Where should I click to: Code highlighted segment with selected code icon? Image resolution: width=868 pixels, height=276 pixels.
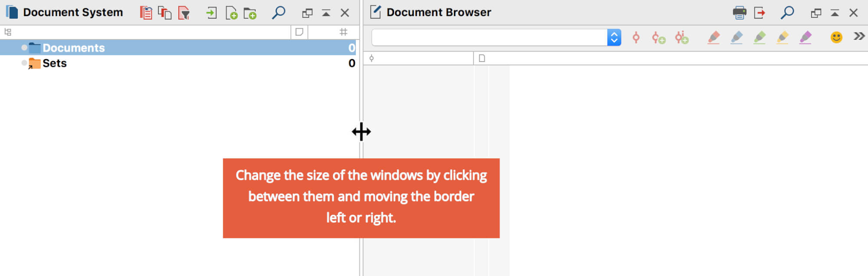(x=636, y=37)
